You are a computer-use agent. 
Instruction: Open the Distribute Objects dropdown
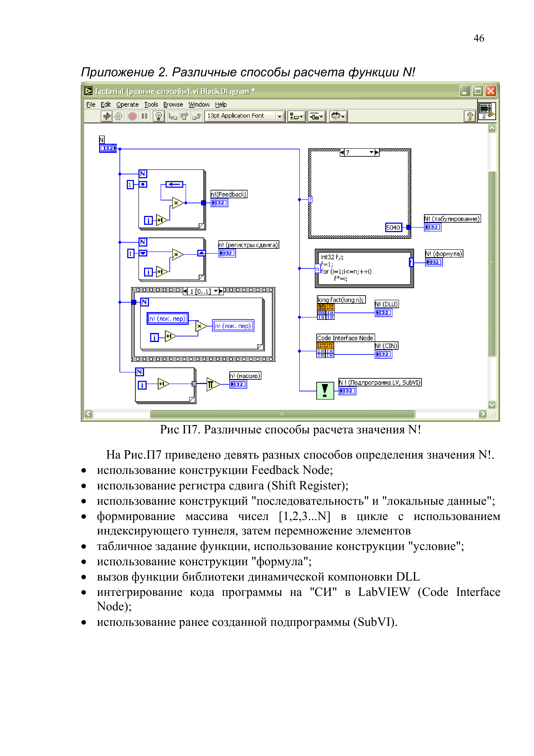pos(317,116)
